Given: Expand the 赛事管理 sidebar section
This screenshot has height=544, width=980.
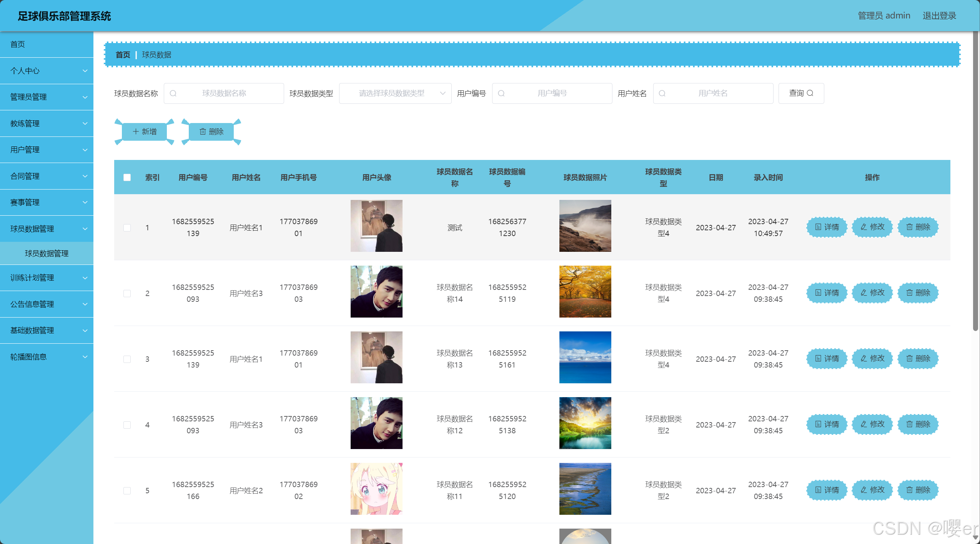Looking at the screenshot, I should [x=47, y=203].
